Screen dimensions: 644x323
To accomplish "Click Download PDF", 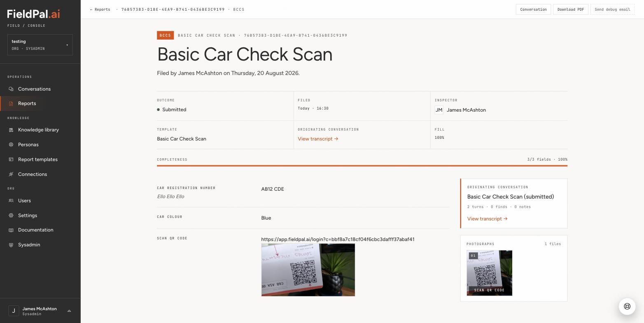I will coord(571,9).
